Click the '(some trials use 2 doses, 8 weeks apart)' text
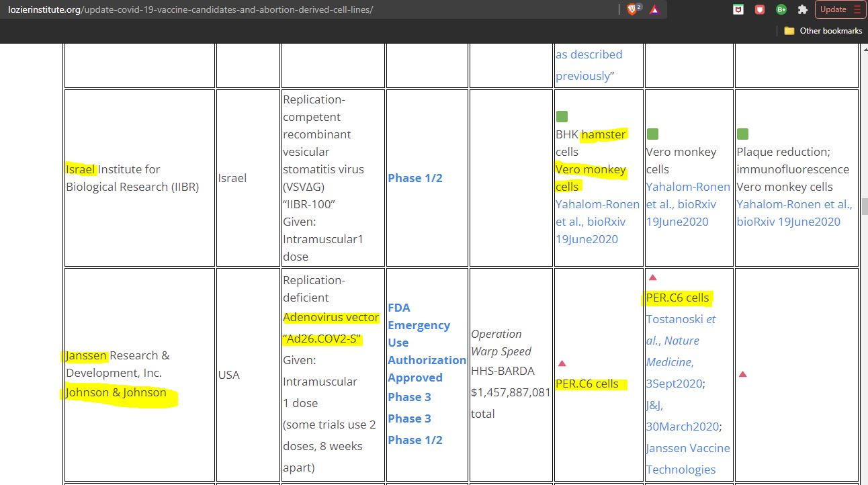Screen dimensions: 868x485 click(329, 446)
